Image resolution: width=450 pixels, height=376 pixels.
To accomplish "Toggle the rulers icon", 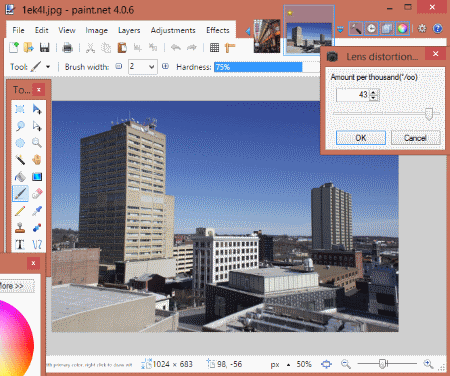I will [230, 47].
